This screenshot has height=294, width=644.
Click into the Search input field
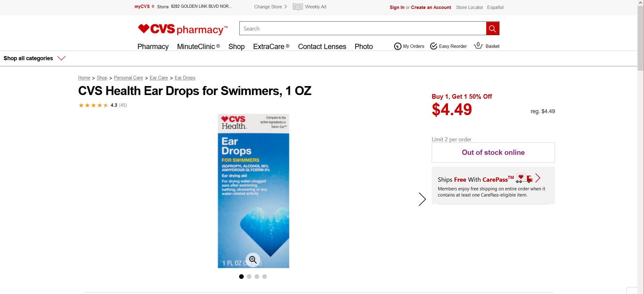pyautogui.click(x=362, y=29)
